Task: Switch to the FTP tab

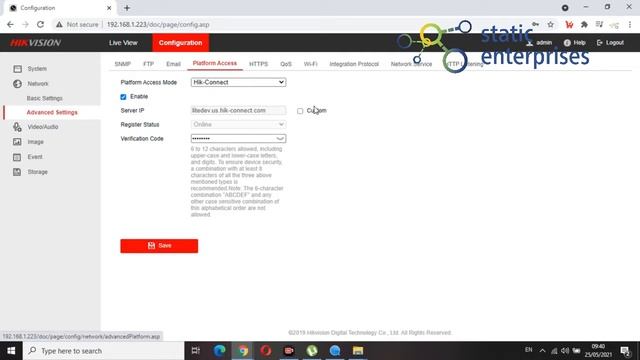Action: [x=149, y=64]
